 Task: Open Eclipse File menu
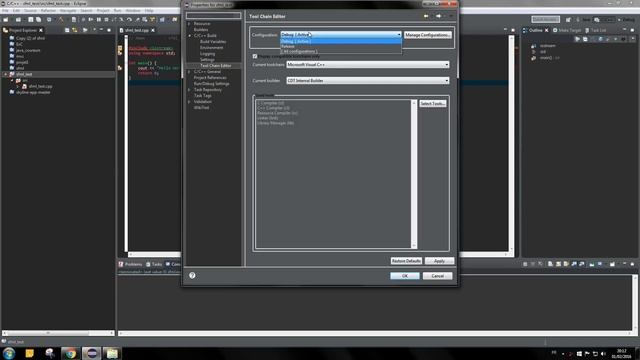[x=5, y=11]
